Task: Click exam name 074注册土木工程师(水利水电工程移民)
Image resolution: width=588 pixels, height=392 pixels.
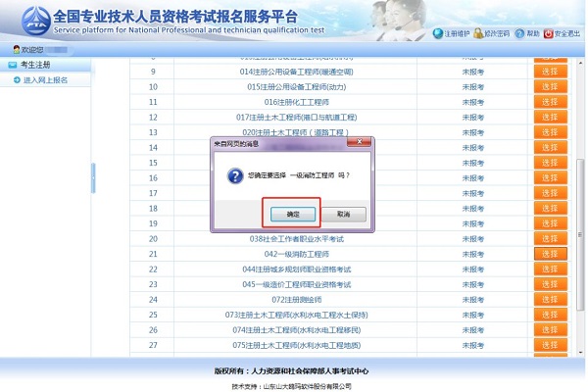Action: (296, 330)
